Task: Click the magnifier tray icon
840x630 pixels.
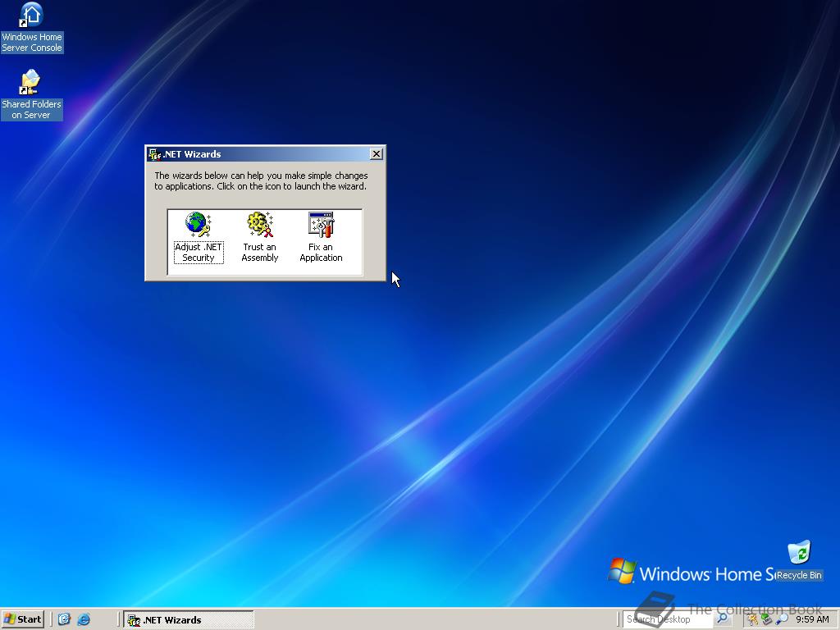Action: (782, 620)
